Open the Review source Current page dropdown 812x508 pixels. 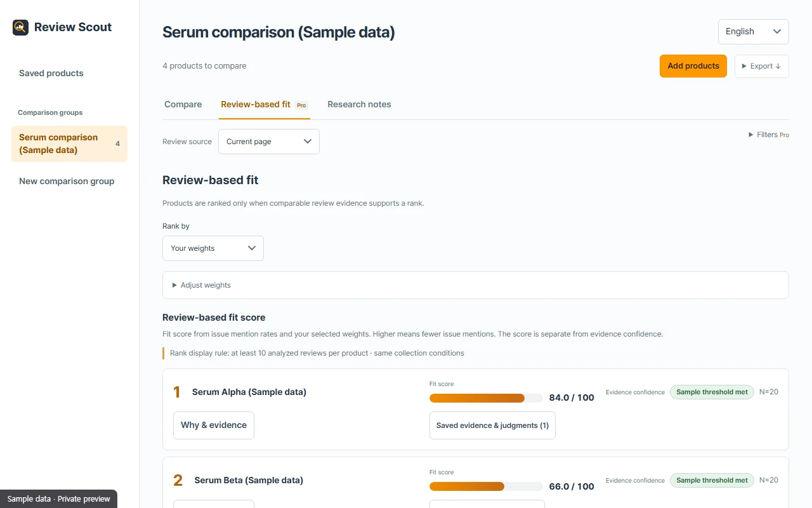(x=269, y=142)
